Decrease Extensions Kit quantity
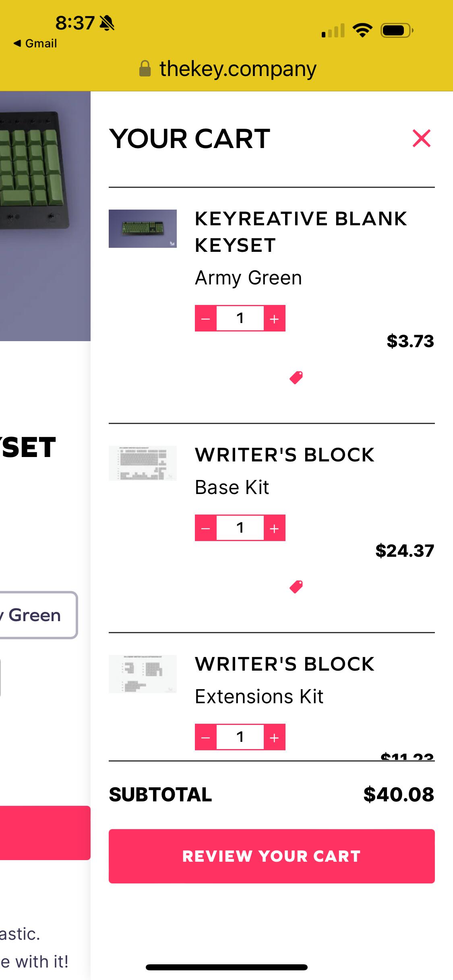This screenshot has height=980, width=453. [206, 737]
